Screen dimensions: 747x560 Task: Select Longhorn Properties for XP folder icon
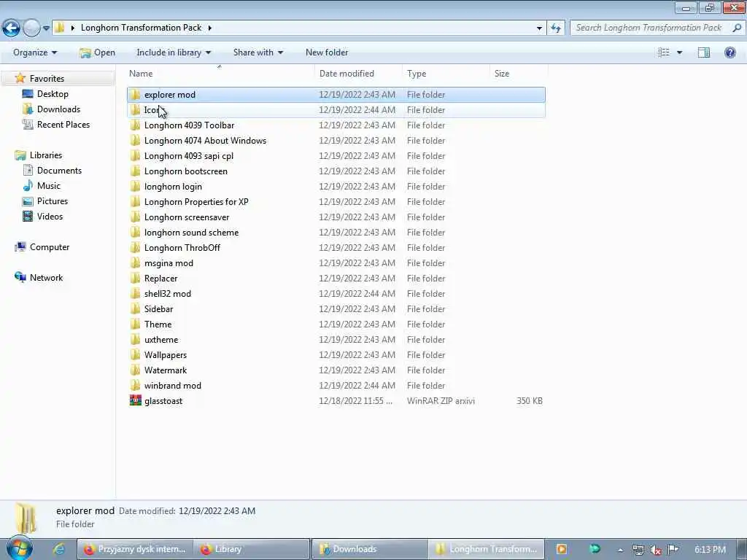coord(135,201)
